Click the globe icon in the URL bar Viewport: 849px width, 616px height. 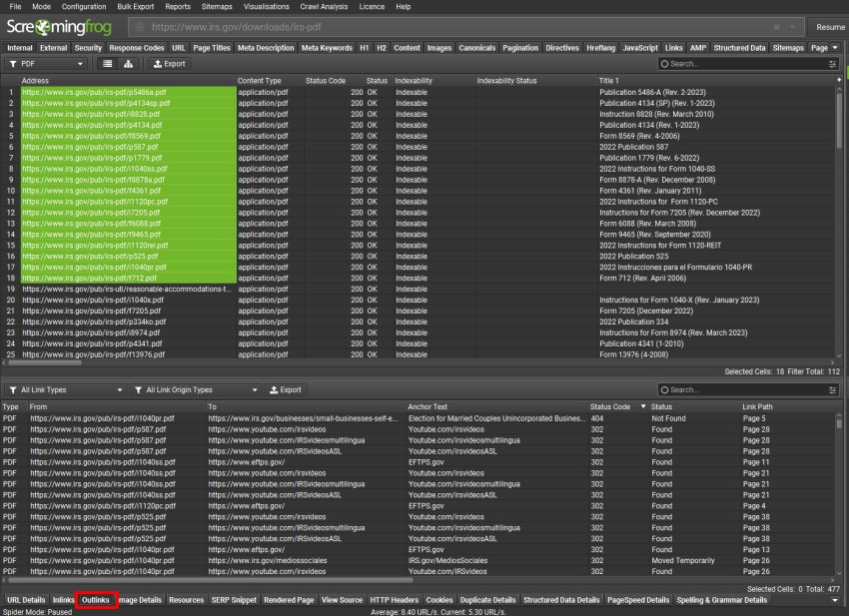click(x=140, y=27)
